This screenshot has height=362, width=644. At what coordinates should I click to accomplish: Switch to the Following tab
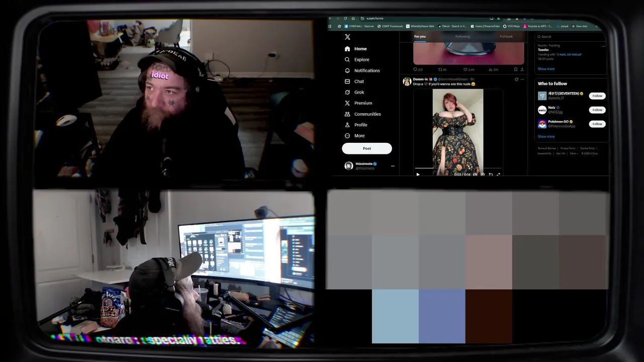(462, 36)
